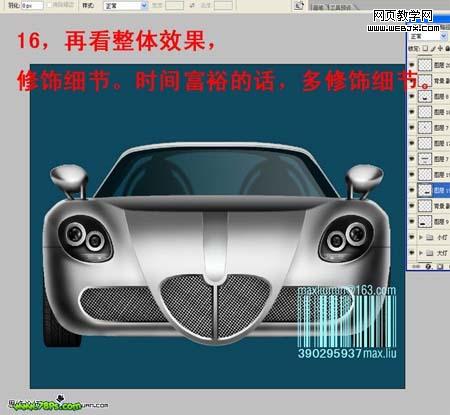450x415 pixels.
Task: Hide the highlighted blue selected layer
Action: tap(412, 190)
